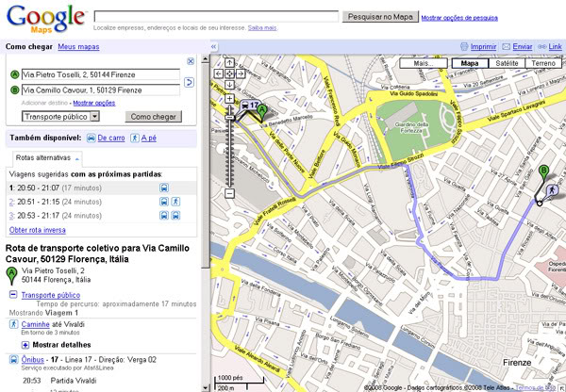Switch to Mapa view
The height and width of the screenshot is (392, 566).
click(x=470, y=63)
